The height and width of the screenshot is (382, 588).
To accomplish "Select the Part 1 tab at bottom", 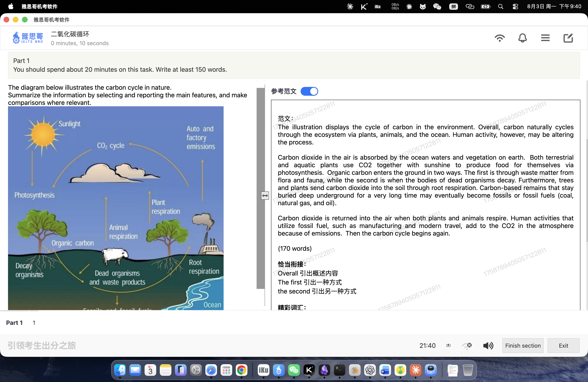I will [14, 322].
